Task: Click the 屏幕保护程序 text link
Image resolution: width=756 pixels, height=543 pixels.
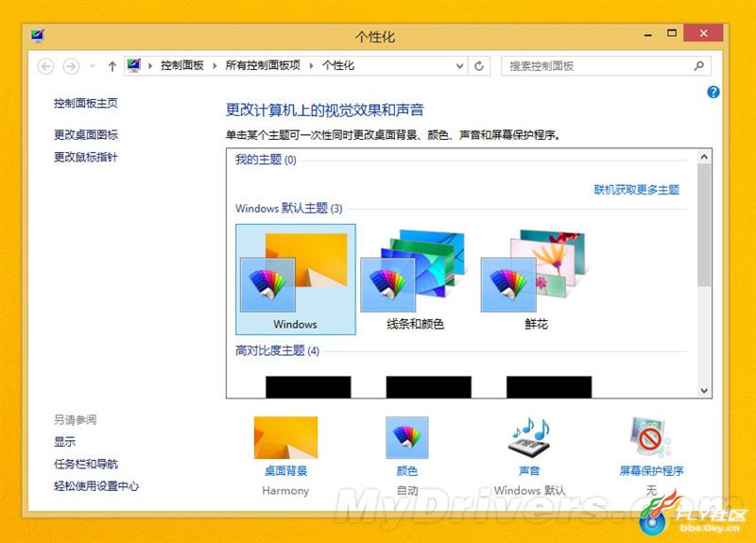Action: (x=651, y=471)
